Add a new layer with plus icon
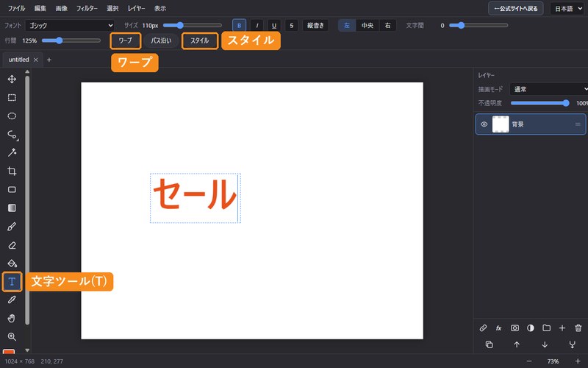The height and width of the screenshot is (368, 588). coord(562,328)
